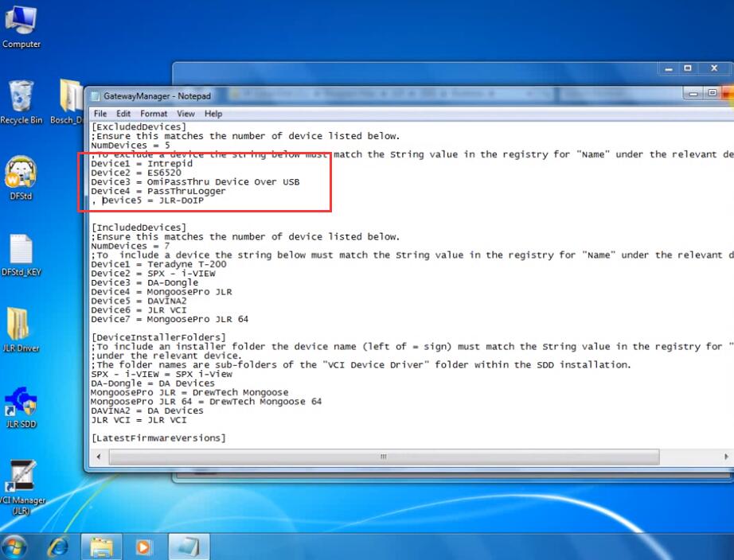Open the Format menu in Notepad
734x560 pixels.
[x=154, y=114]
